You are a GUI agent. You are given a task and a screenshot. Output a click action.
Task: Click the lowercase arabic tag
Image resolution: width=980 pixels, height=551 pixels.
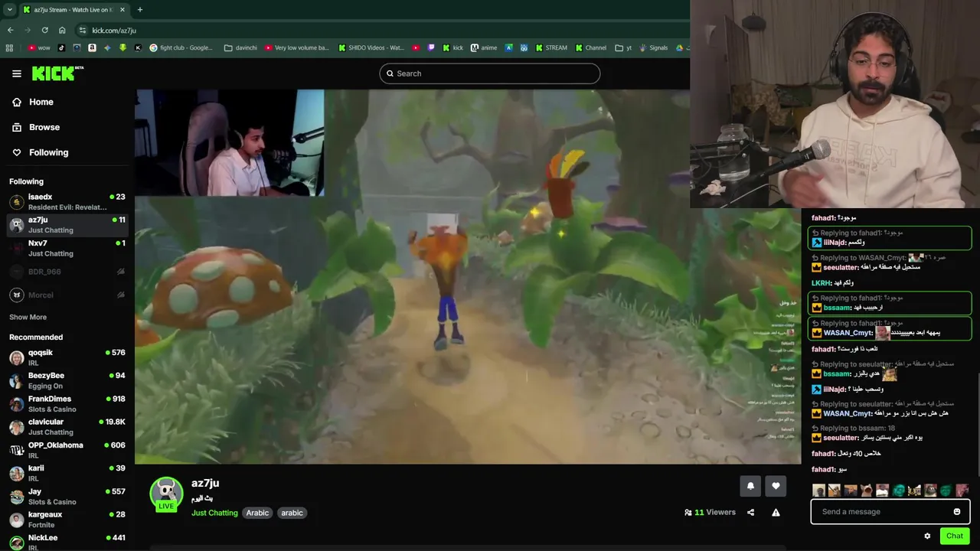pyautogui.click(x=292, y=513)
